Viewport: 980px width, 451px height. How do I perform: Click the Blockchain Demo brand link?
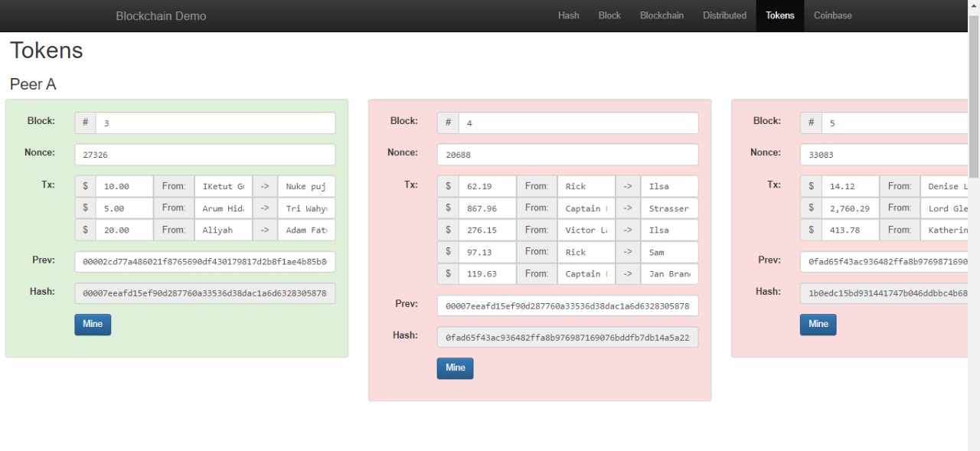[161, 16]
